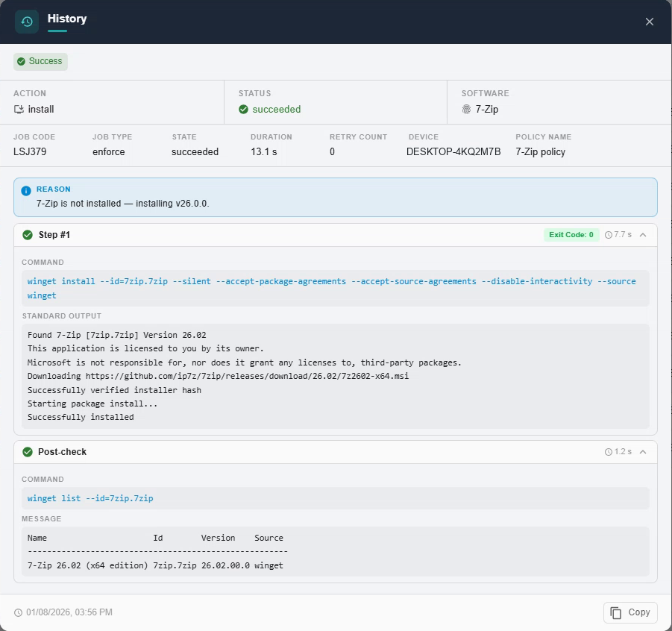Collapse the Step #1 section

pos(642,235)
